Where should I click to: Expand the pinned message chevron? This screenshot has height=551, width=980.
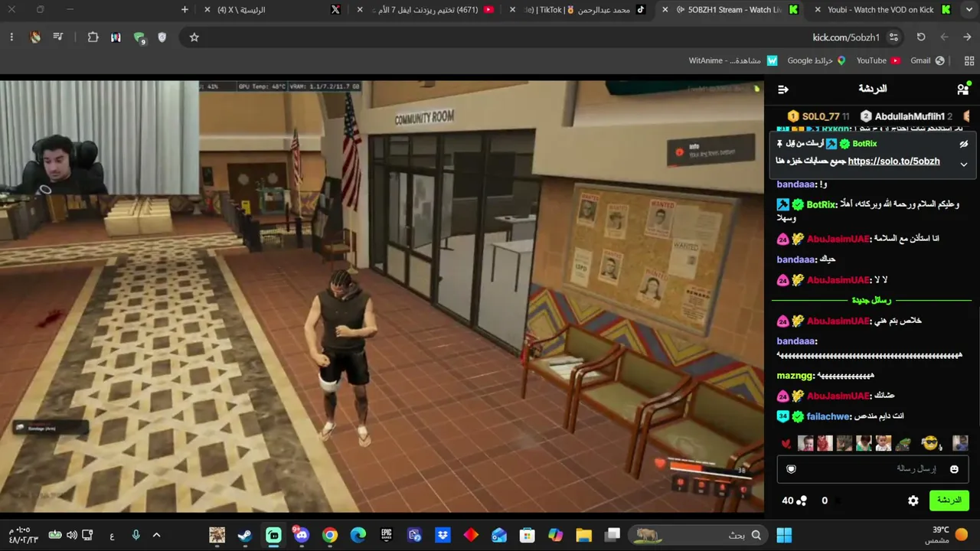click(x=964, y=164)
